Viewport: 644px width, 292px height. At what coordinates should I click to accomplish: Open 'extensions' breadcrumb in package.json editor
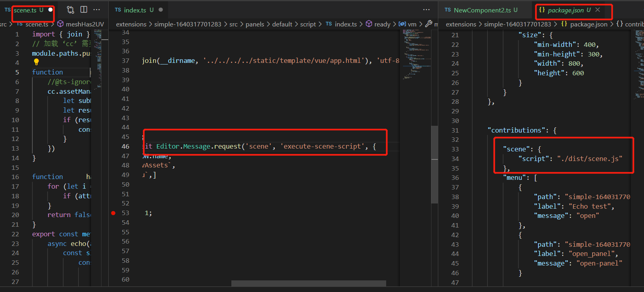[x=461, y=24]
